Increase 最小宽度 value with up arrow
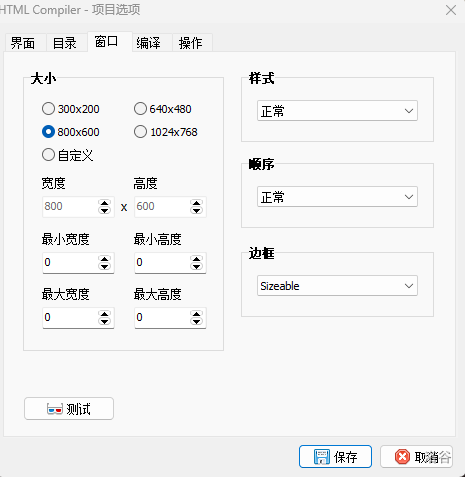 click(x=105, y=259)
